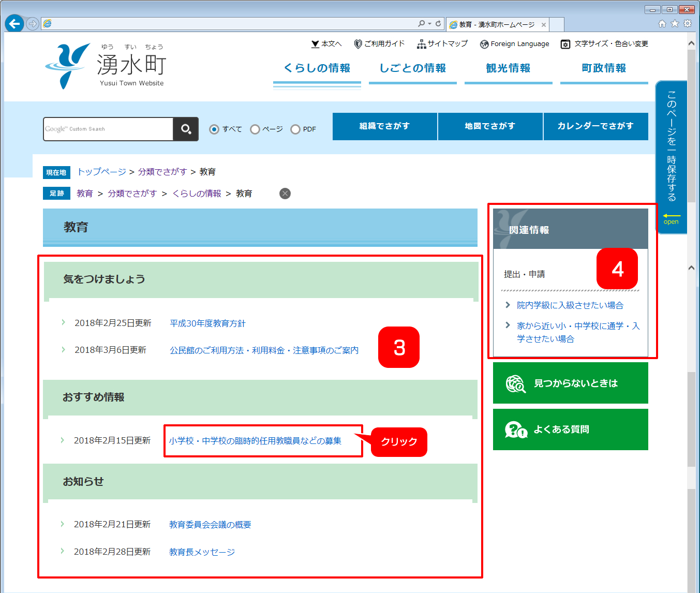Click the address bar search magnifier icon

421,23
